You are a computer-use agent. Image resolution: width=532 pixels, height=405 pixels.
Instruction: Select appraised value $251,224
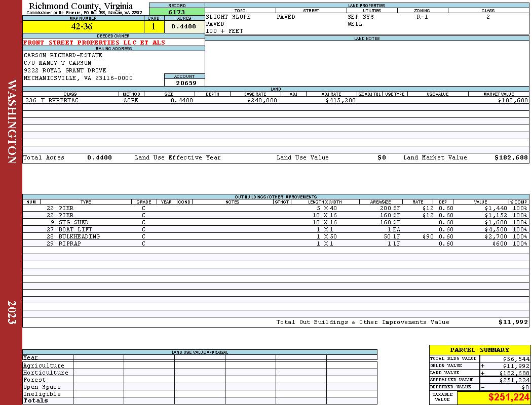(514, 380)
